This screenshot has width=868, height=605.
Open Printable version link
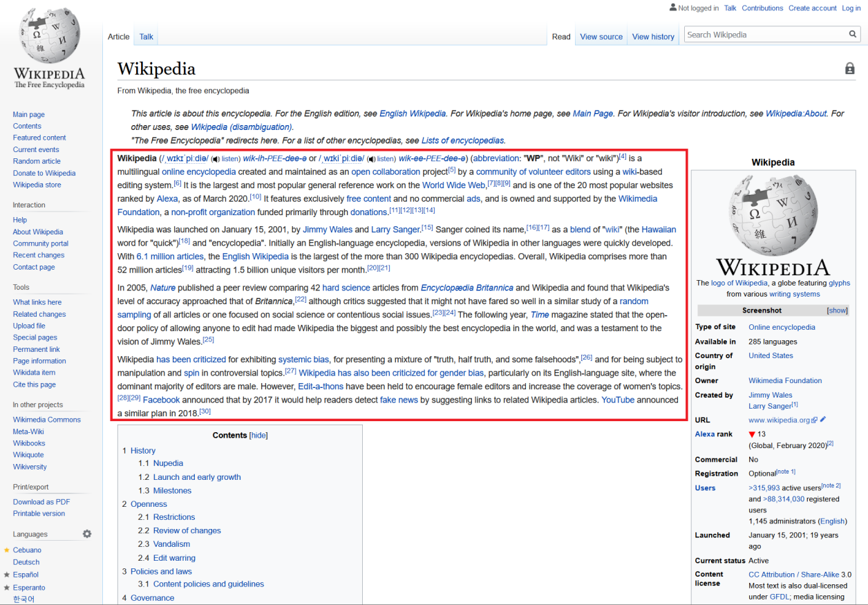(x=39, y=514)
